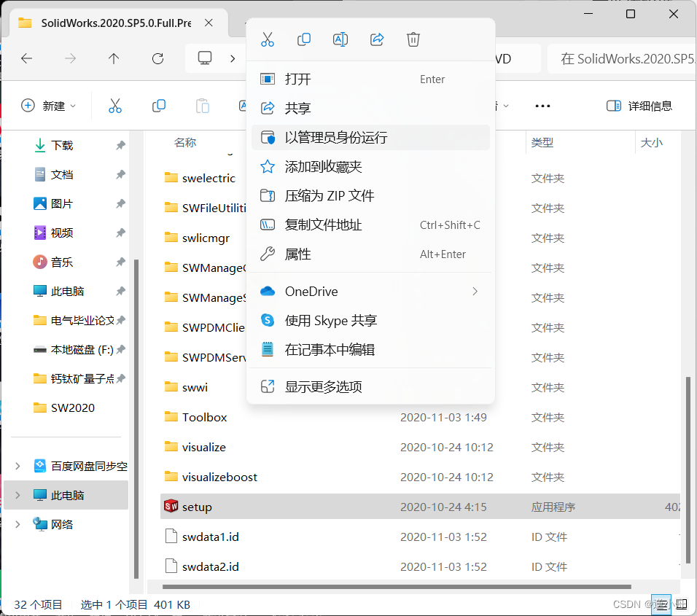Choose 使用 Skype 共享

[370, 321]
